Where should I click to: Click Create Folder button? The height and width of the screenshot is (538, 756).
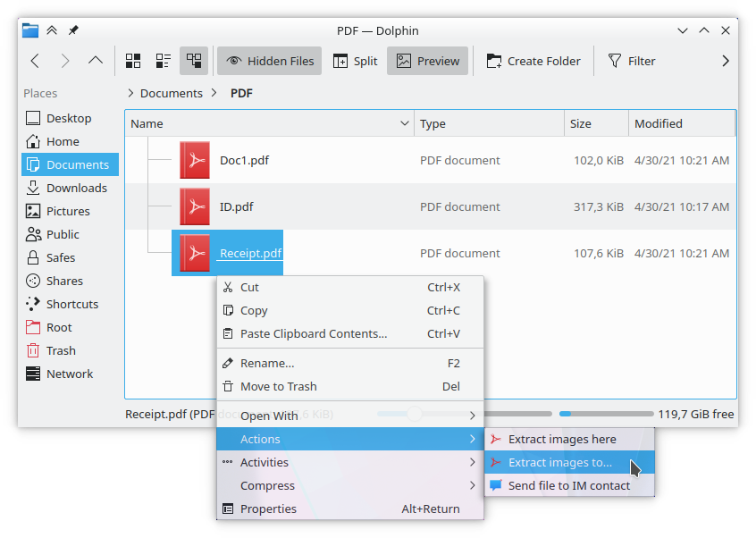point(533,61)
